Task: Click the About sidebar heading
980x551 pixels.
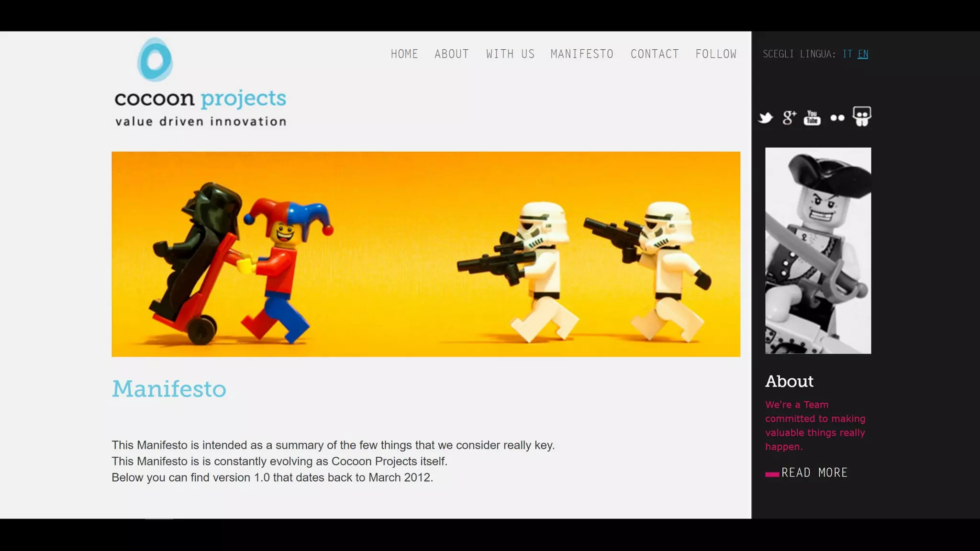Action: (789, 381)
